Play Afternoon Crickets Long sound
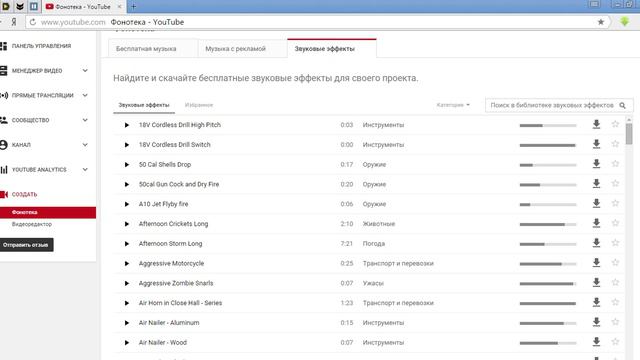Screen dimensions: 640x360 click(127, 224)
